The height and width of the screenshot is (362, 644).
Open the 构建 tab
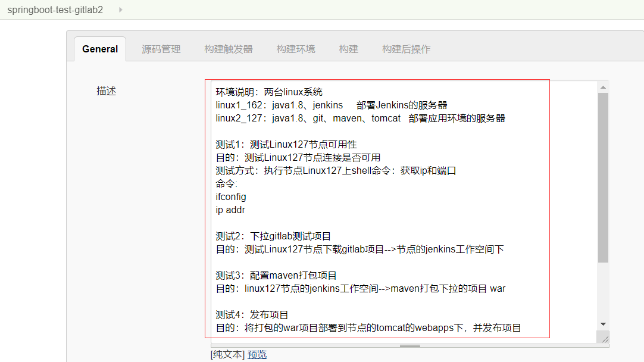(x=348, y=49)
